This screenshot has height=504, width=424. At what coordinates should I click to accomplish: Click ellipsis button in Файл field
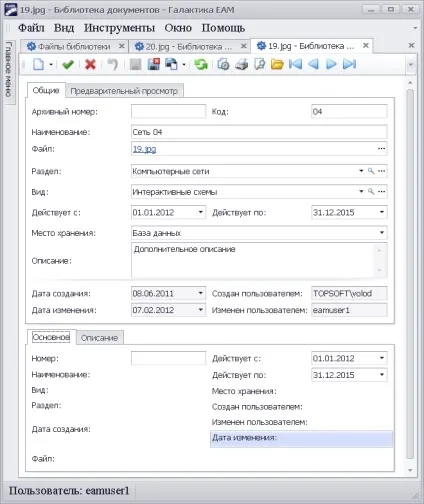click(382, 149)
